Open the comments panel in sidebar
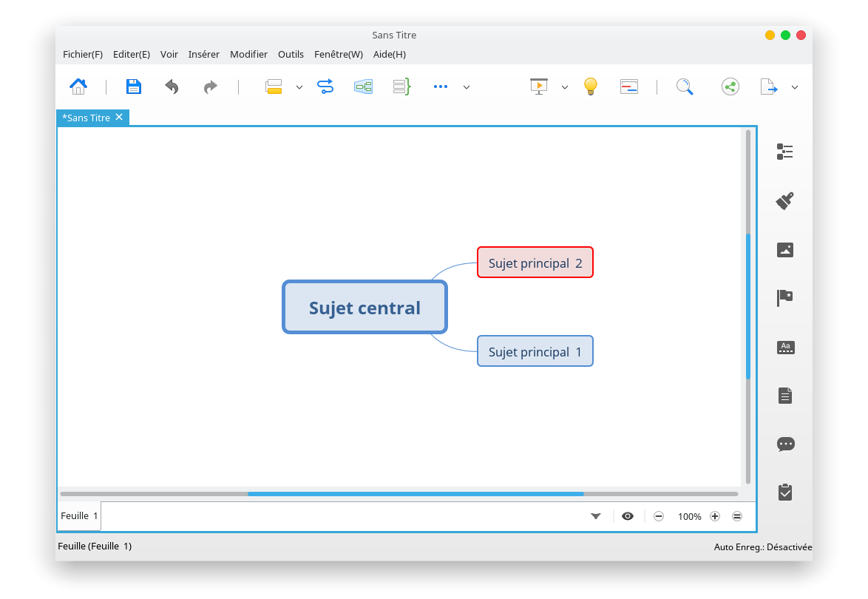The image size is (868, 599). click(785, 444)
